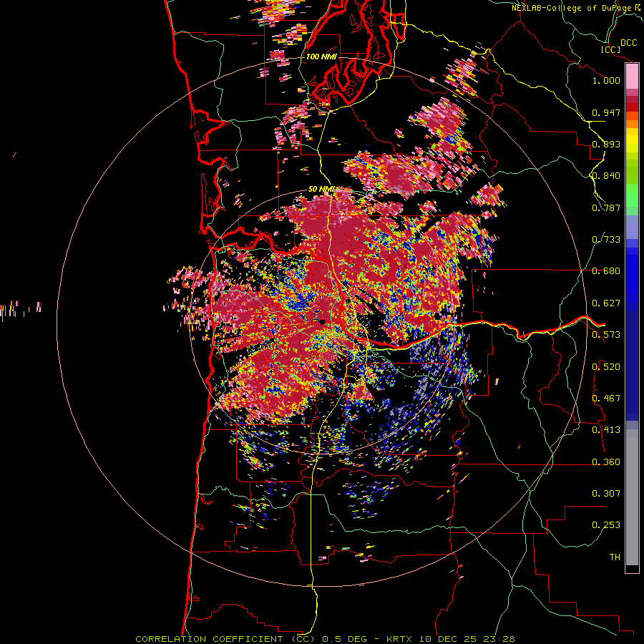Select the 0.520 scale value
Viewport: 644px width, 644px height.
pos(606,366)
